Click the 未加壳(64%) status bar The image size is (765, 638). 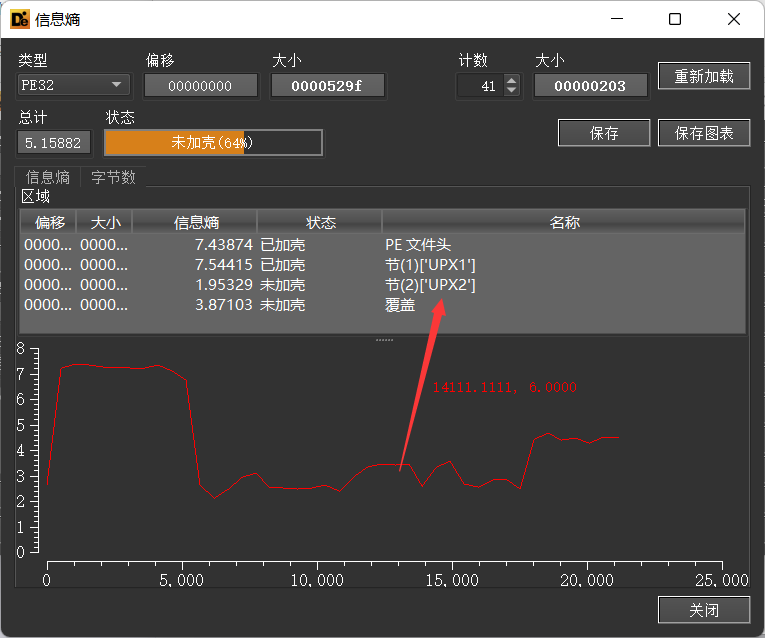point(213,143)
